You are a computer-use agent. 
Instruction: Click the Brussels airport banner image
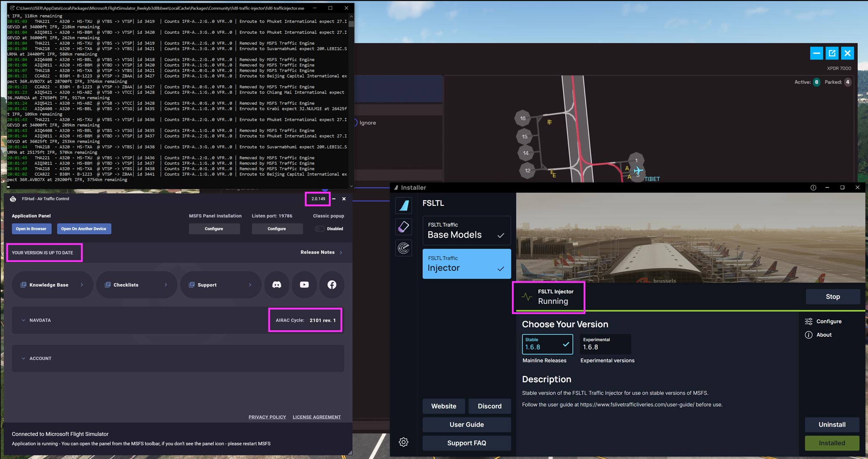(690, 238)
